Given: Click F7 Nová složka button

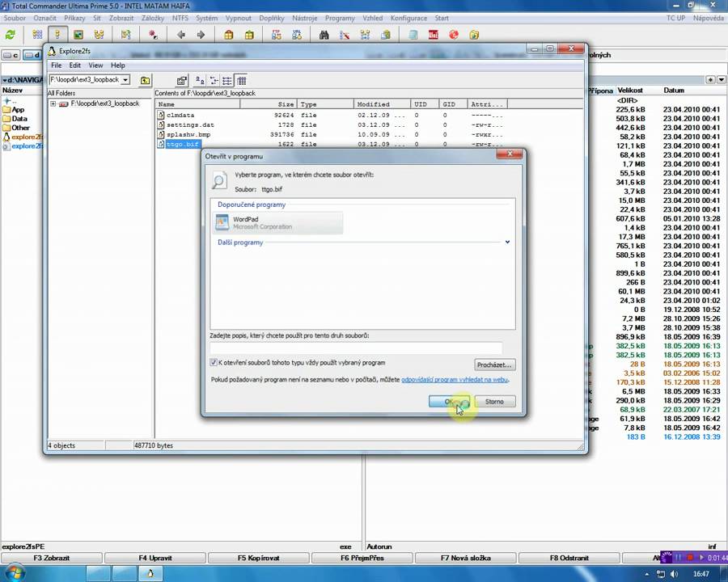Looking at the screenshot, I should (x=466, y=558).
